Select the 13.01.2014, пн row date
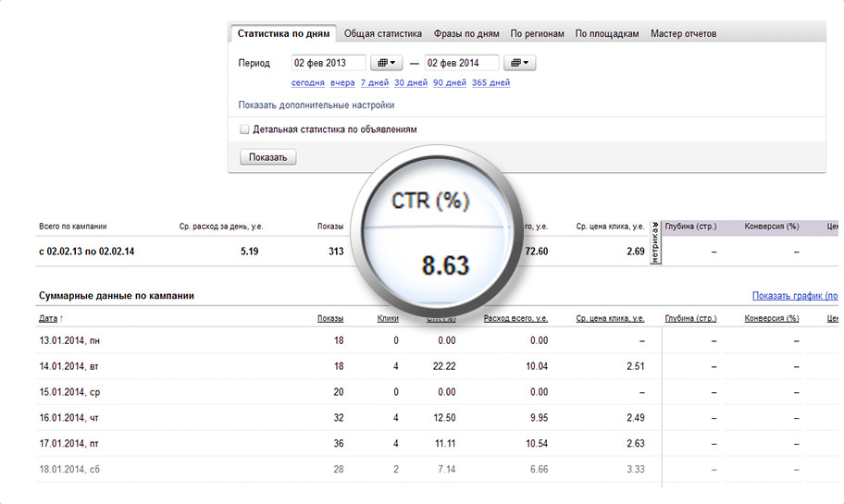 69,340
